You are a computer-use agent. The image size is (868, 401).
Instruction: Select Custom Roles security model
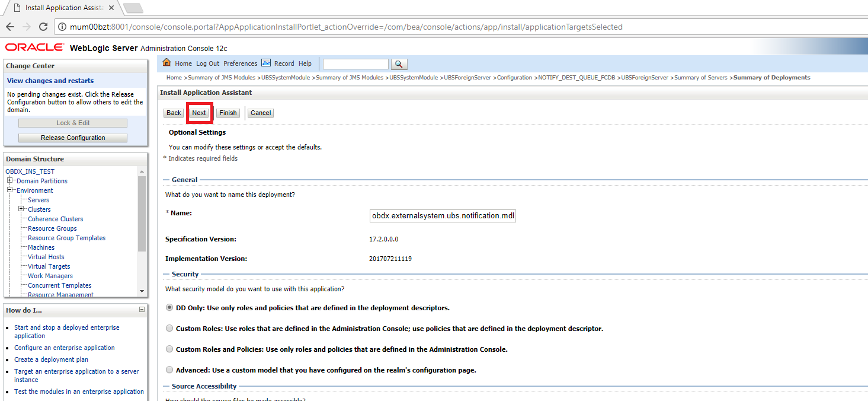170,328
